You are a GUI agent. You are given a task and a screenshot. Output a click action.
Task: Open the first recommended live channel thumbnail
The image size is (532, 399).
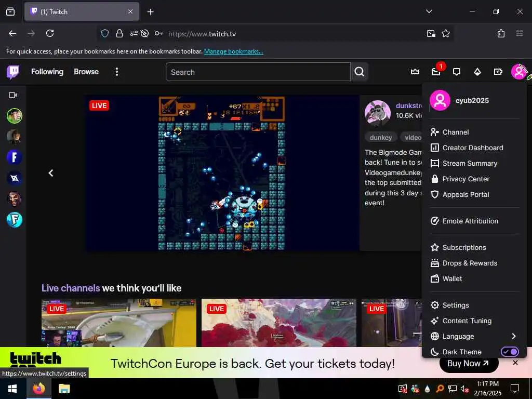pos(119,323)
